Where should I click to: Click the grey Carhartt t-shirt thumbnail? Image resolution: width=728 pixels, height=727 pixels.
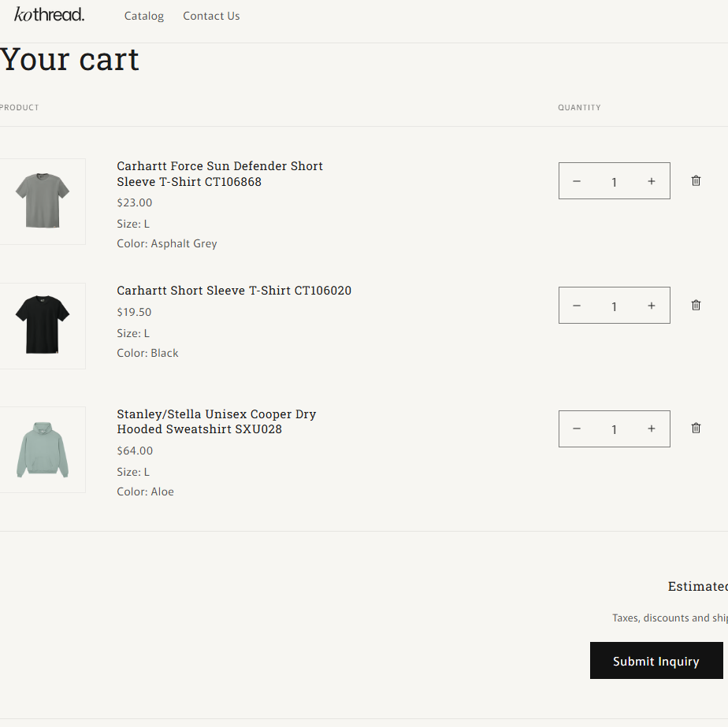point(43,201)
